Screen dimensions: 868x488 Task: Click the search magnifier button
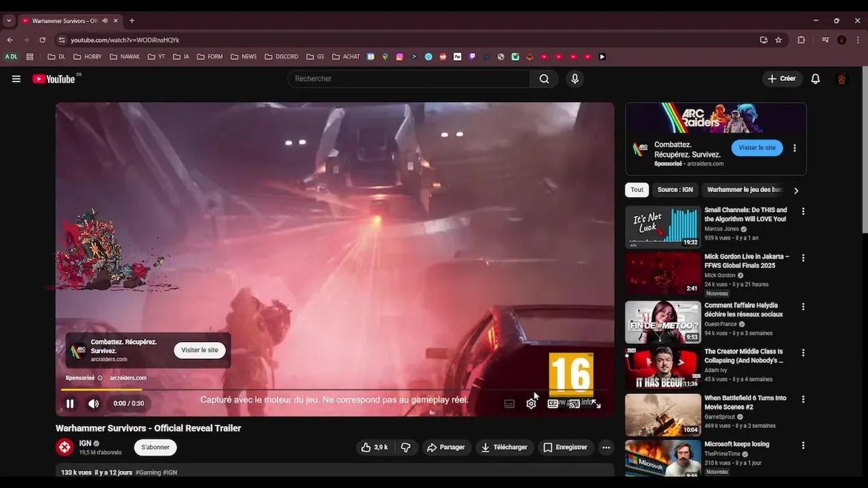544,79
